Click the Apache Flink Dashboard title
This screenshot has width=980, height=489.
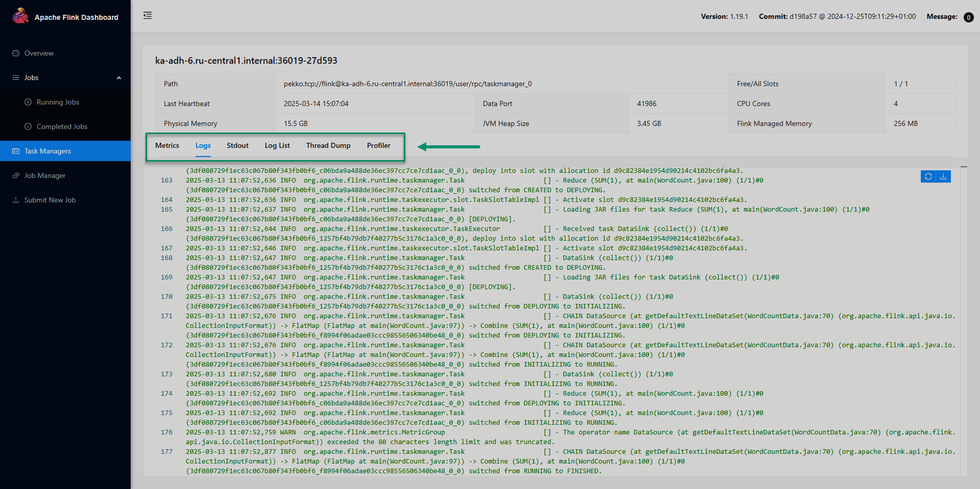[77, 17]
